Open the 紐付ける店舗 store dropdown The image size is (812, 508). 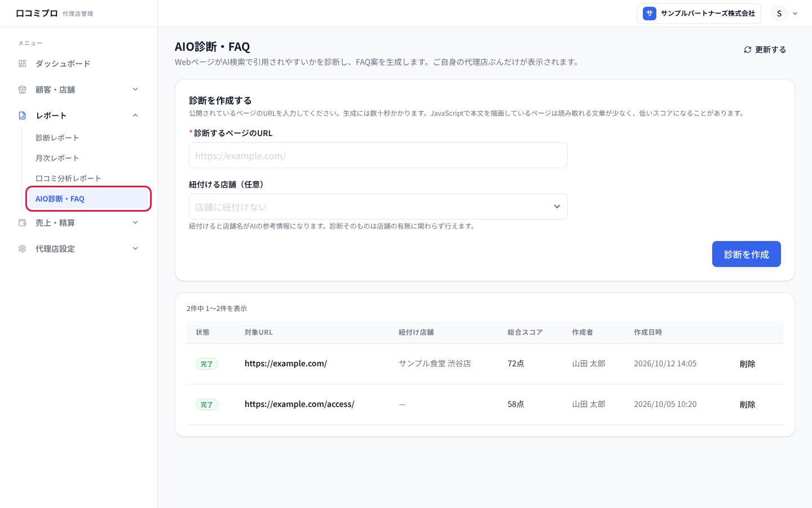point(378,207)
